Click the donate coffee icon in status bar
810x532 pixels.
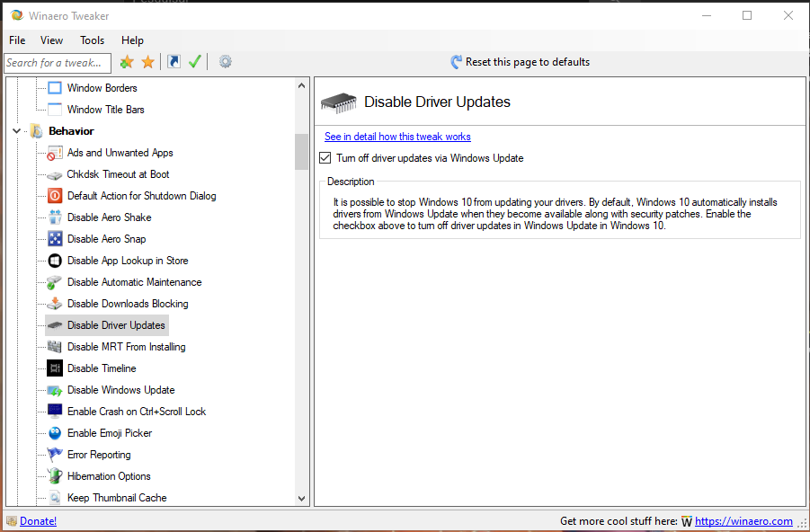point(12,521)
